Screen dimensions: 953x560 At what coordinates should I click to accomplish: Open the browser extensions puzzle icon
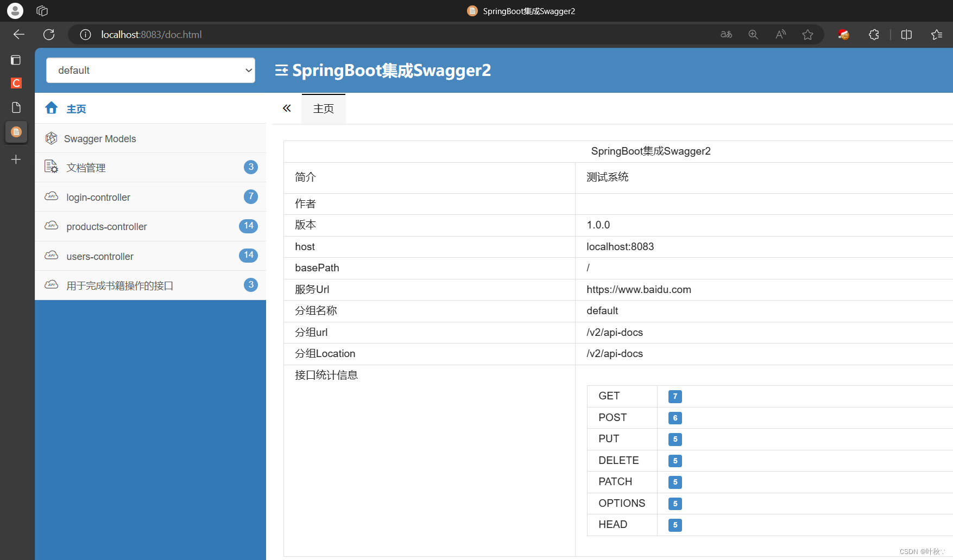click(x=874, y=35)
